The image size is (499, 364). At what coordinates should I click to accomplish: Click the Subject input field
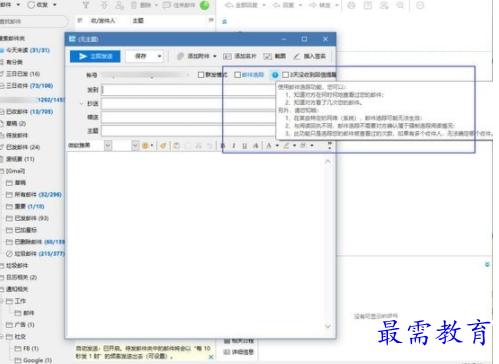click(x=189, y=131)
